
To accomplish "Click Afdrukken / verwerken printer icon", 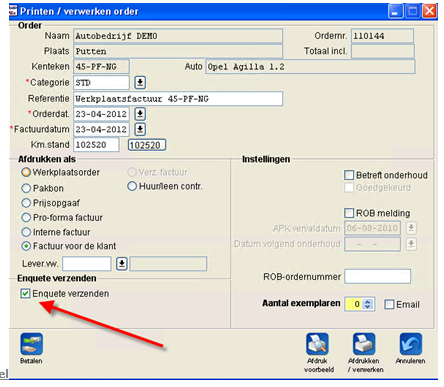I will point(364,344).
